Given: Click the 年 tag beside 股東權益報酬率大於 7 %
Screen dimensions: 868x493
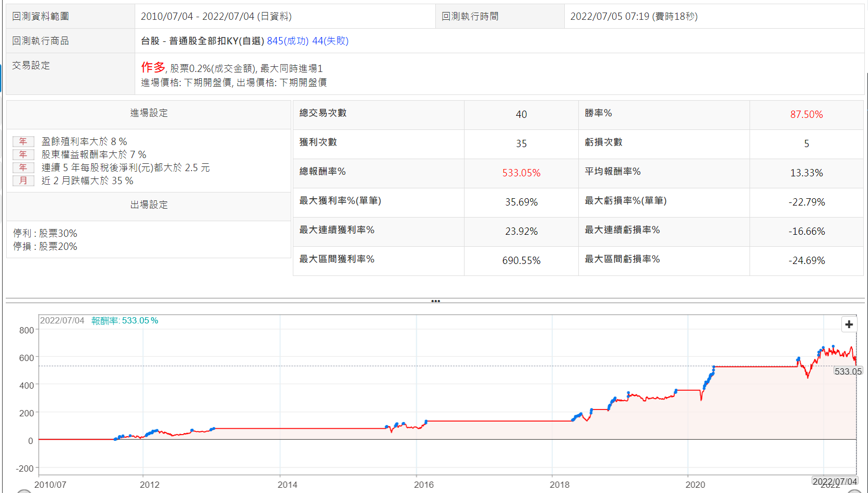Looking at the screenshot, I should [23, 154].
